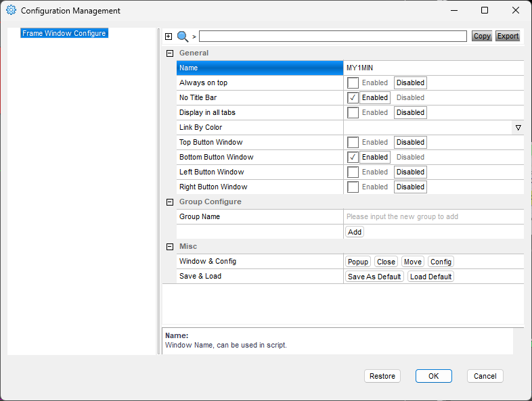Screen dimensions: 532x401
Task: Click Enabled for Bottom Button Window
Action: 374,158
